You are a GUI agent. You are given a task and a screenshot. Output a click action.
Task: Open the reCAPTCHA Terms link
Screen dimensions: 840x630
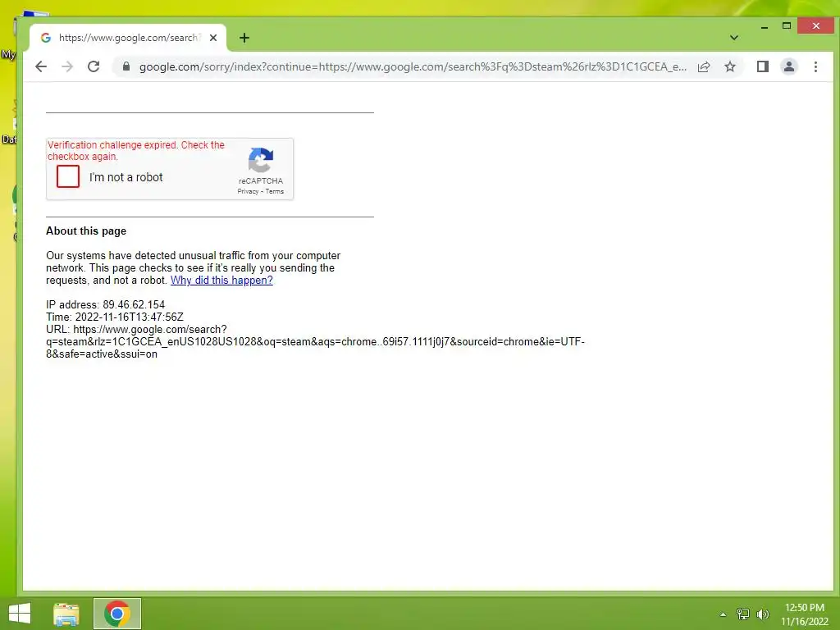tap(275, 191)
